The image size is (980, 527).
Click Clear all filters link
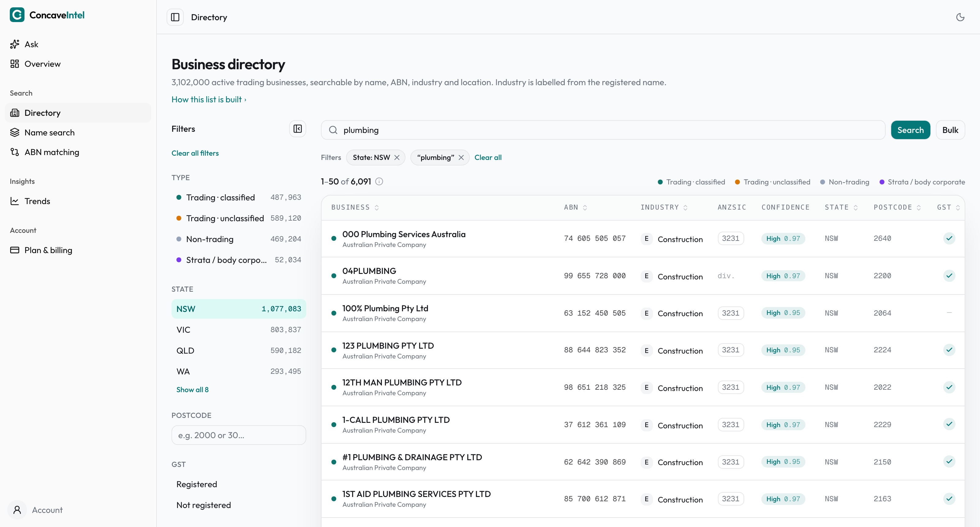195,153
